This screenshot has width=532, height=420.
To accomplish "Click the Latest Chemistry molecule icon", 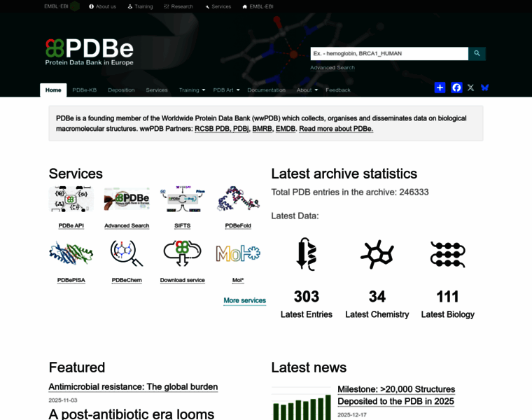I will click(377, 254).
